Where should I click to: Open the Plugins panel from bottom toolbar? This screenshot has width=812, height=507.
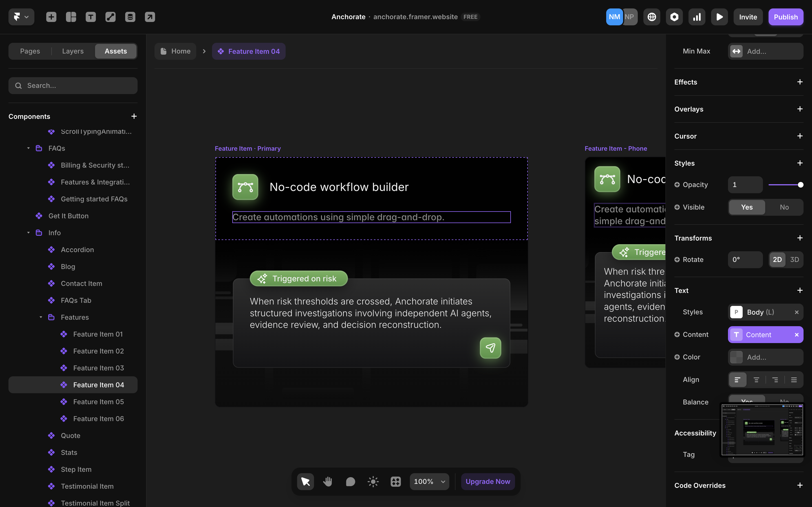395,481
